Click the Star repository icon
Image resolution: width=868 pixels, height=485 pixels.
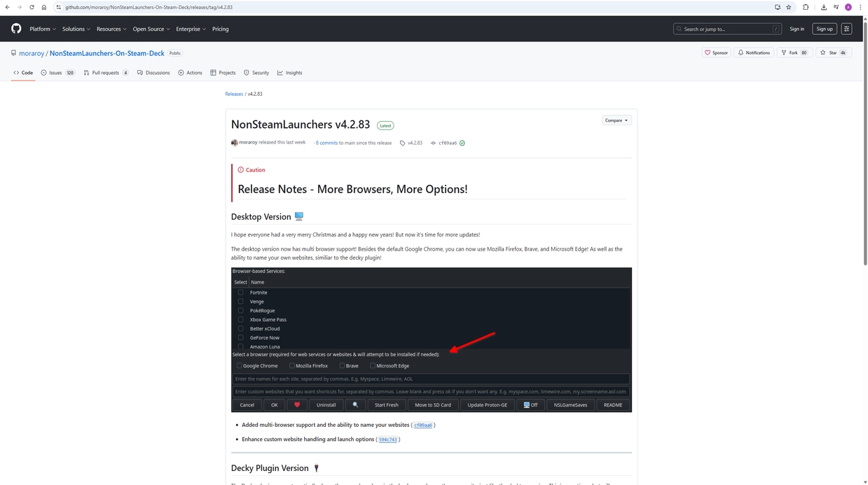pyautogui.click(x=823, y=52)
